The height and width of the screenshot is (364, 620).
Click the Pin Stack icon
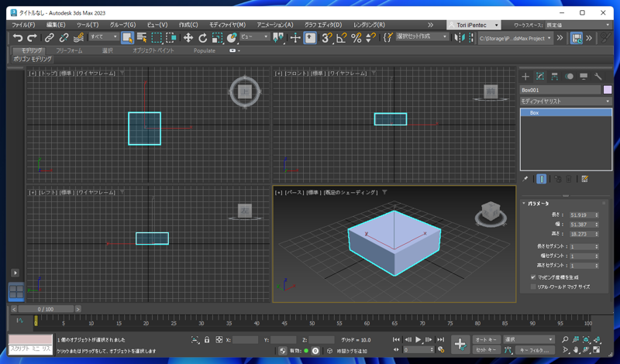(x=525, y=179)
